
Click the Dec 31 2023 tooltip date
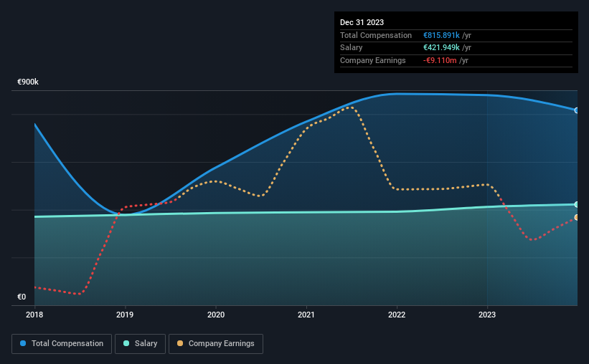click(362, 22)
